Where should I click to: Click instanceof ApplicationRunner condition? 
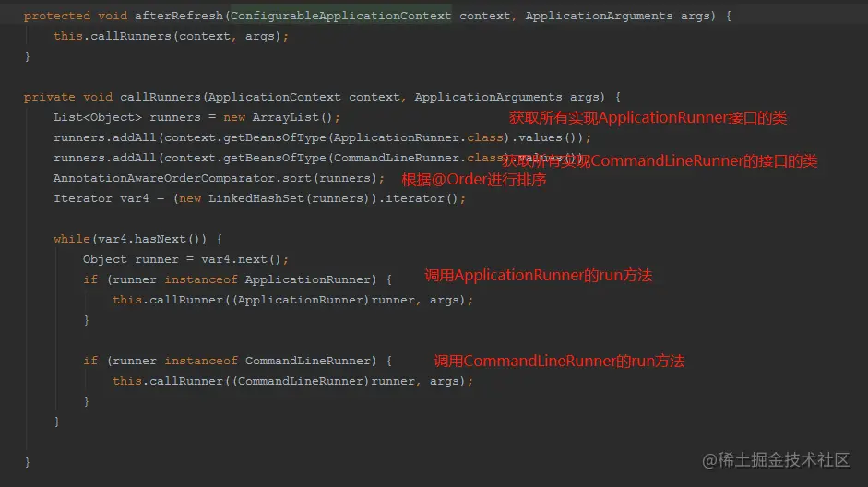click(x=270, y=279)
